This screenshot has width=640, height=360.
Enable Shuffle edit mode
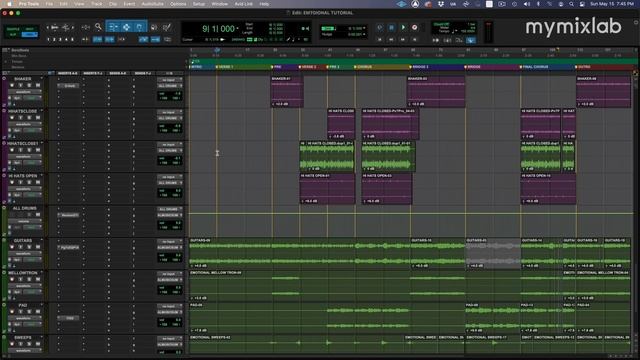click(x=13, y=29)
